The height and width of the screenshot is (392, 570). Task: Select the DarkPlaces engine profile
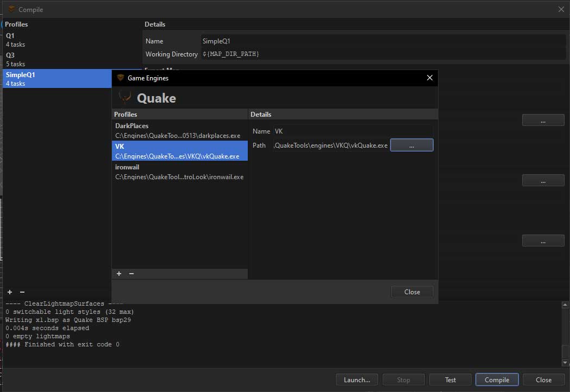coord(179,130)
